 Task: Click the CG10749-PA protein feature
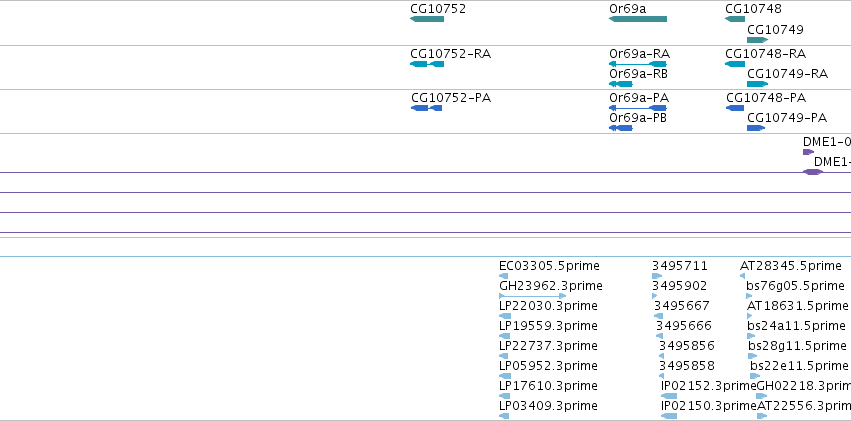pyautogui.click(x=756, y=128)
